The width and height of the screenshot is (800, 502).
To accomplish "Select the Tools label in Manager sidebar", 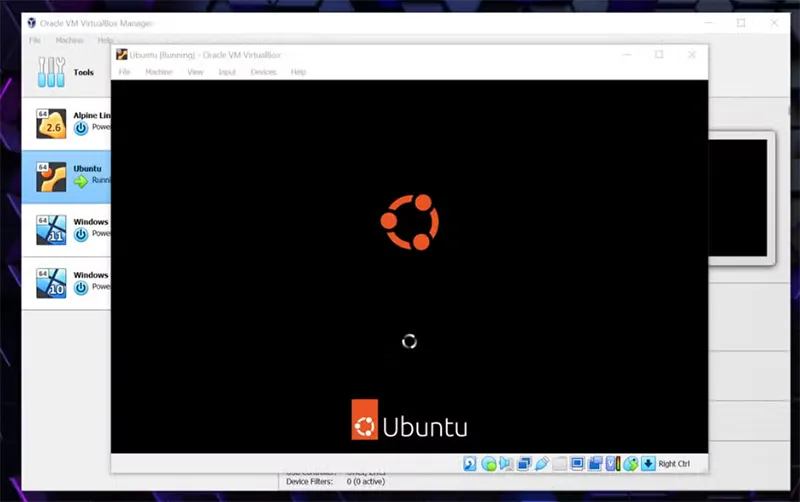I will click(x=83, y=72).
